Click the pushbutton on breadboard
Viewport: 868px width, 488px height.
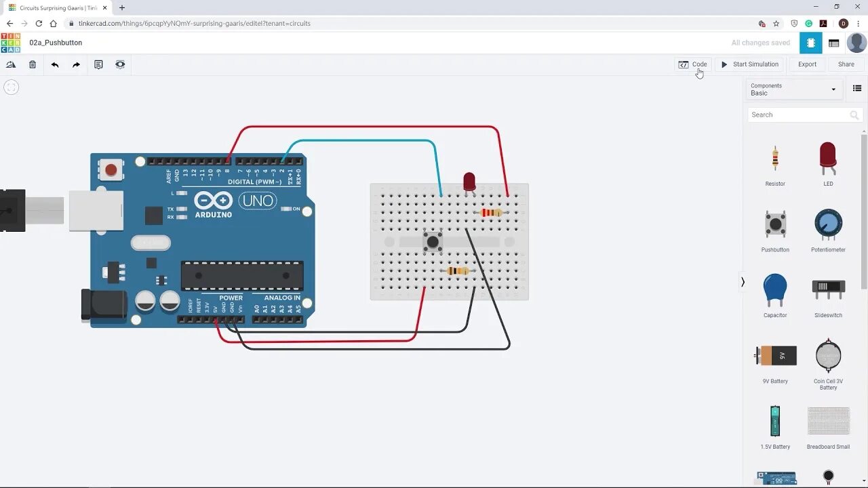point(433,241)
